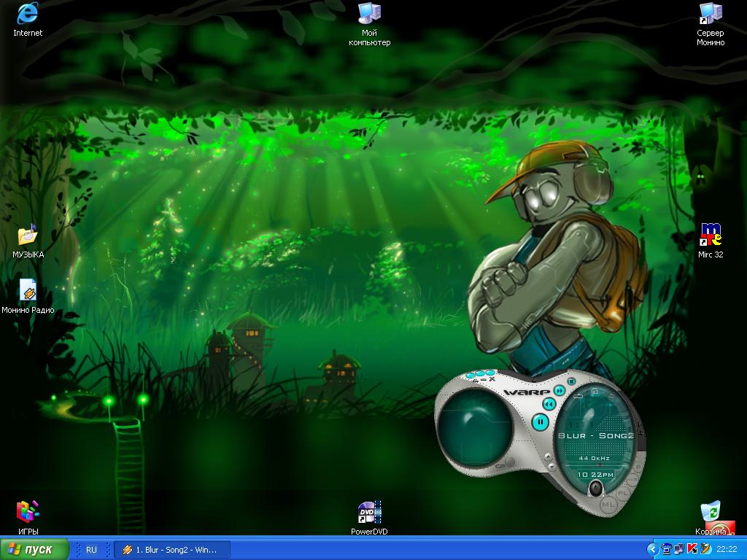Viewport: 747px width, 560px height.
Task: Click the Kaspersky tray icon
Action: click(x=692, y=550)
